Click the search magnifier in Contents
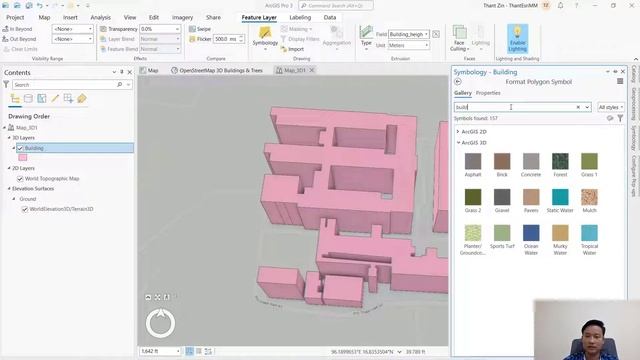This screenshot has height=360, width=640. pos(120,84)
